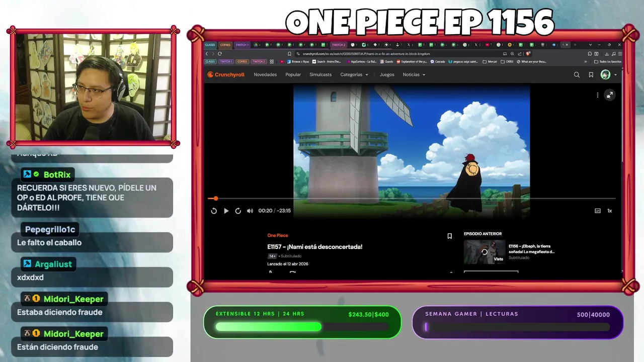Image resolution: width=644 pixels, height=362 pixels.
Task: Click the Semana Gamer Lecturas progress bar
Action: pos(517,327)
